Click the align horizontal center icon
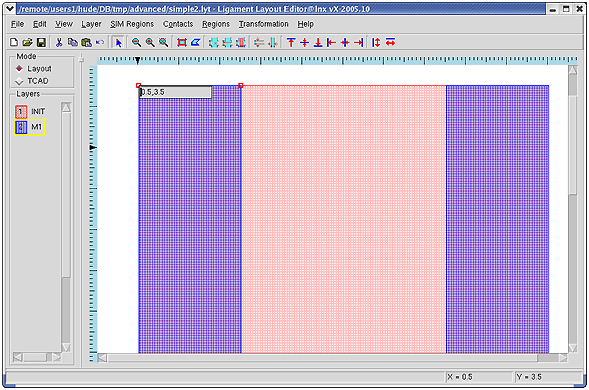Screen dimensions: 589x390 345,42
